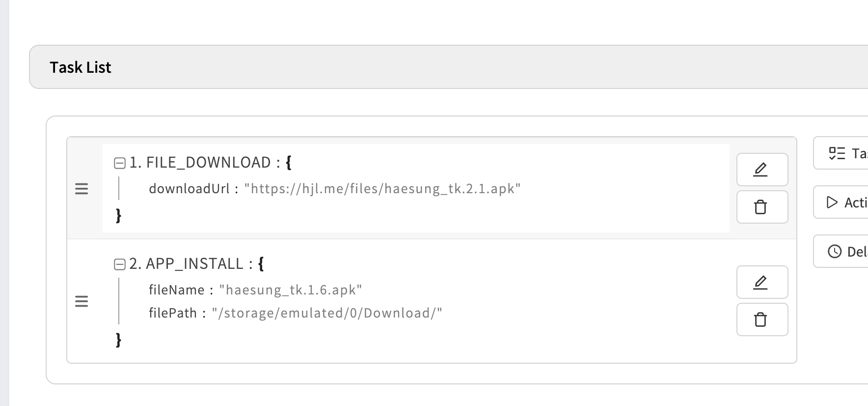The image size is (868, 406).
Task: Collapse the FILE_DOWNLOAD JSON node
Action: [119, 163]
